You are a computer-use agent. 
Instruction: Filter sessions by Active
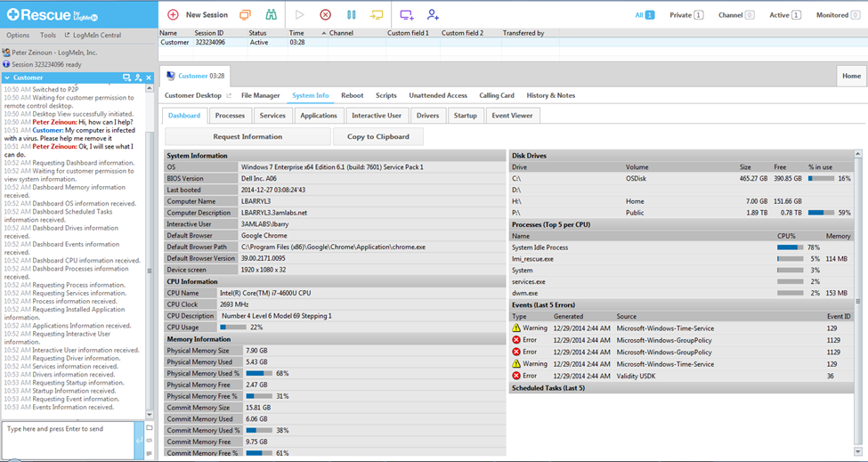785,15
